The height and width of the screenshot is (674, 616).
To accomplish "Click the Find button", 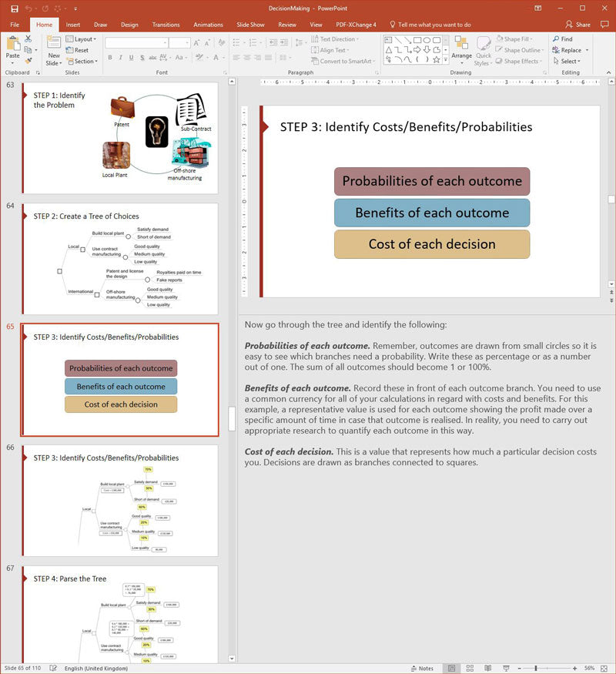I will (563, 39).
